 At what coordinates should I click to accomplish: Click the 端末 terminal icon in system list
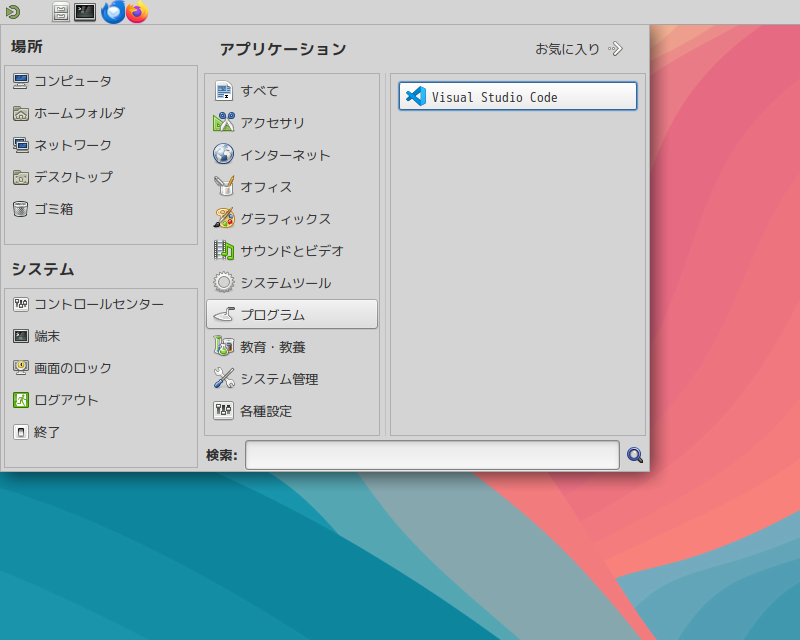coord(20,336)
